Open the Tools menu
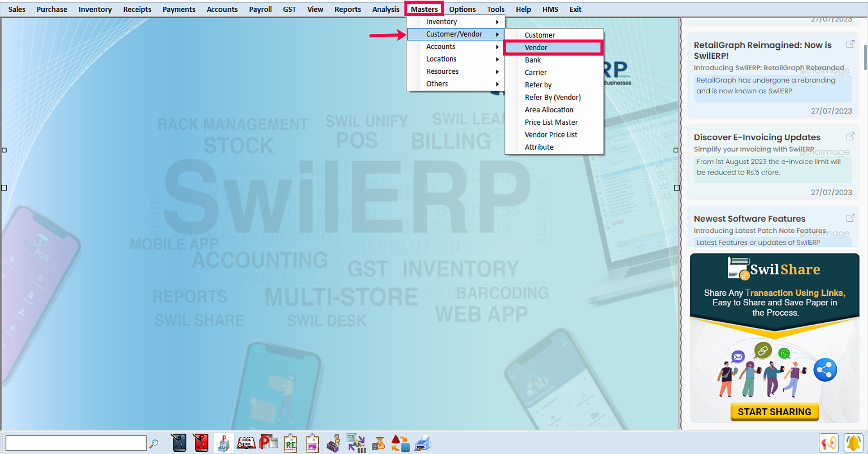This screenshot has height=454, width=868. coord(495,9)
